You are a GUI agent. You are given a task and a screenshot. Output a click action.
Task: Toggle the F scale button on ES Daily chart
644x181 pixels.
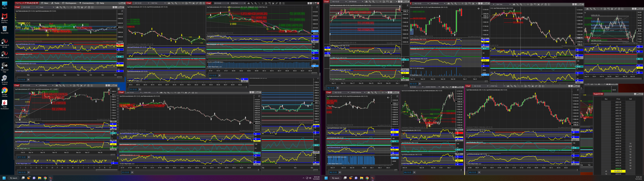122,11
